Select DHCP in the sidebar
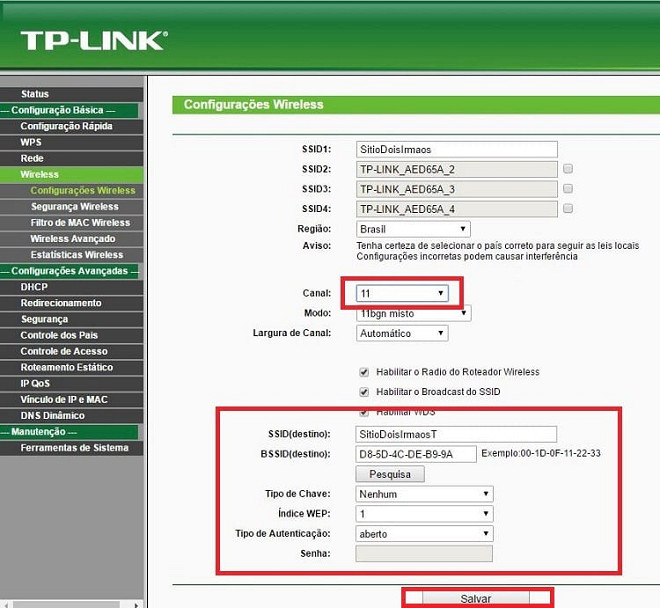 tap(34, 287)
